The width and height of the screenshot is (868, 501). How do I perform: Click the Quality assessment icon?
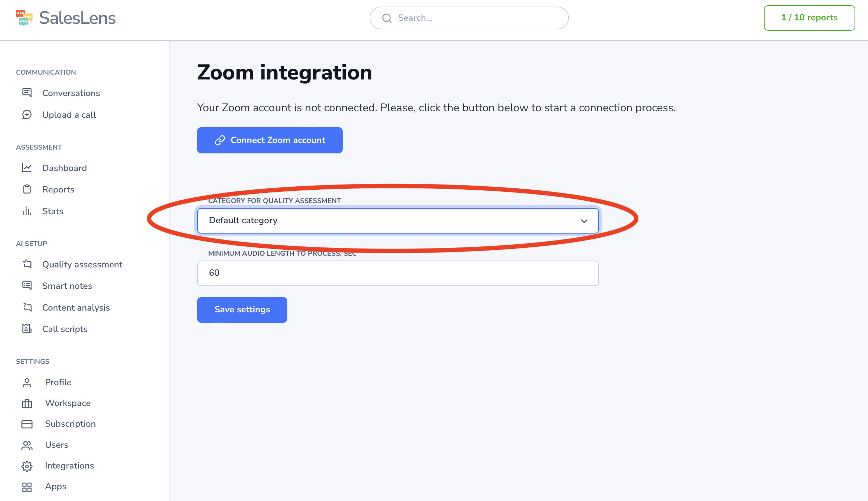pyautogui.click(x=27, y=264)
